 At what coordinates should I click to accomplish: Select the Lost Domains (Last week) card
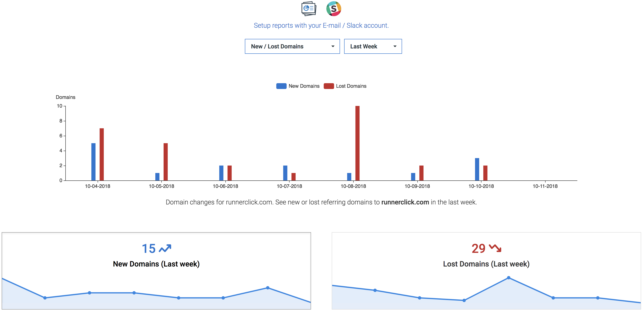(486, 271)
